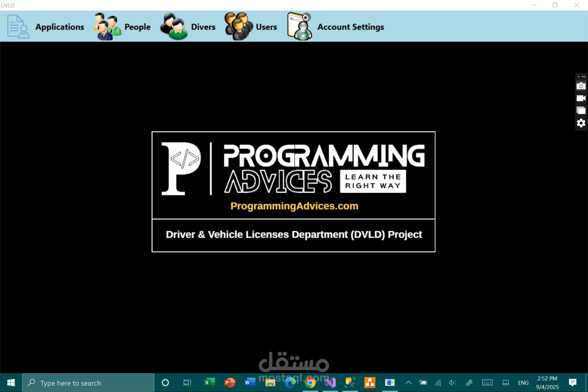Open the Divers menu item
This screenshot has width=588, height=392.
(203, 27)
